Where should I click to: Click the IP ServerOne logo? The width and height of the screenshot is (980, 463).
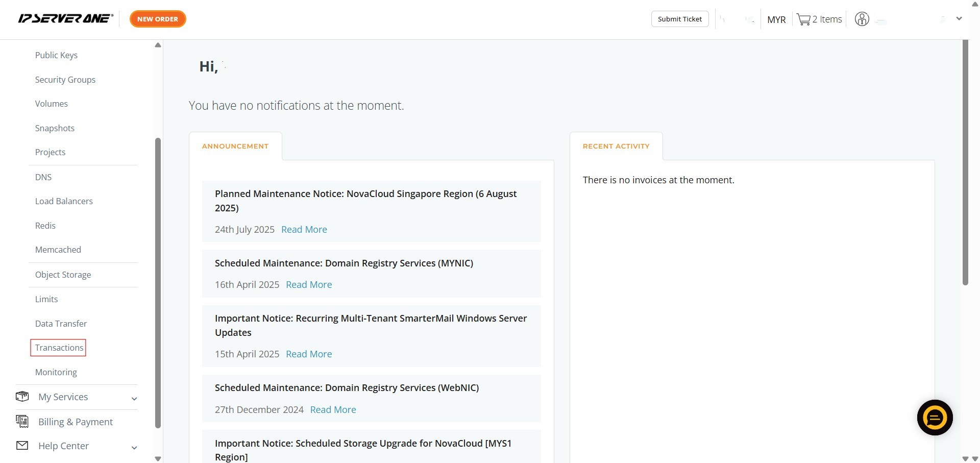click(65, 19)
